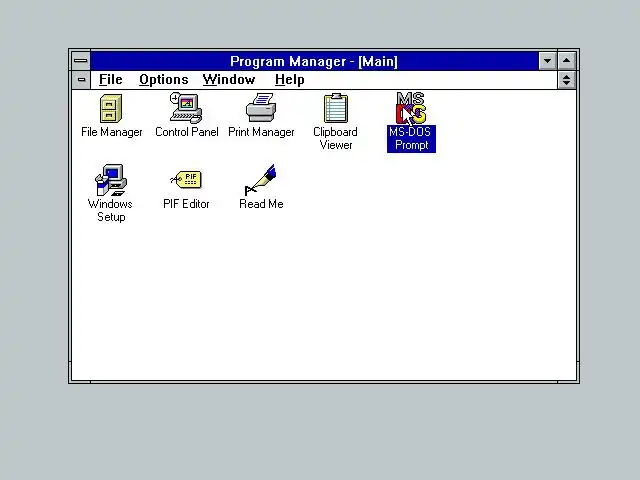Select the Windows Setup icon
640x480 pixels.
tap(111, 180)
